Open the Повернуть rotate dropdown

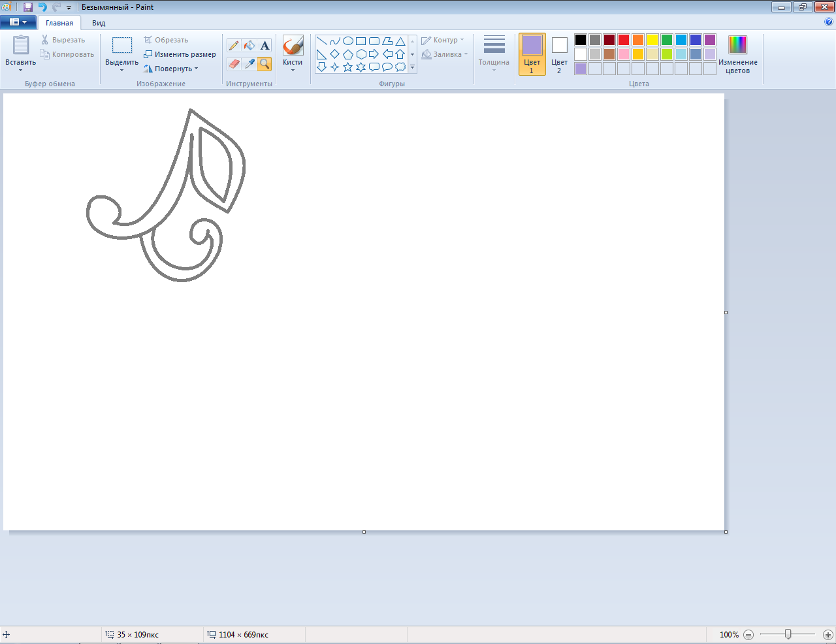point(173,69)
